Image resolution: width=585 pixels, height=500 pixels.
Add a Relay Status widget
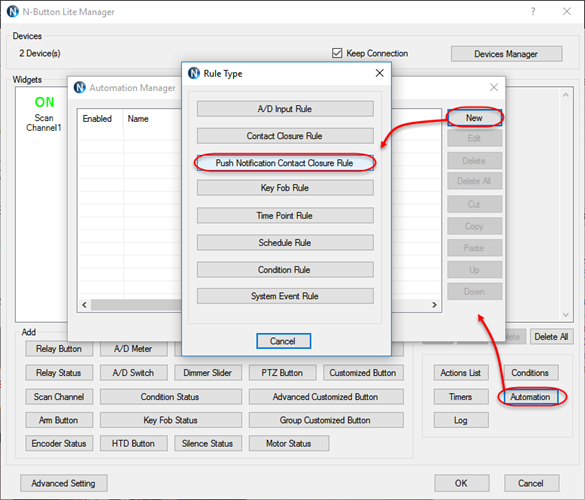click(59, 373)
